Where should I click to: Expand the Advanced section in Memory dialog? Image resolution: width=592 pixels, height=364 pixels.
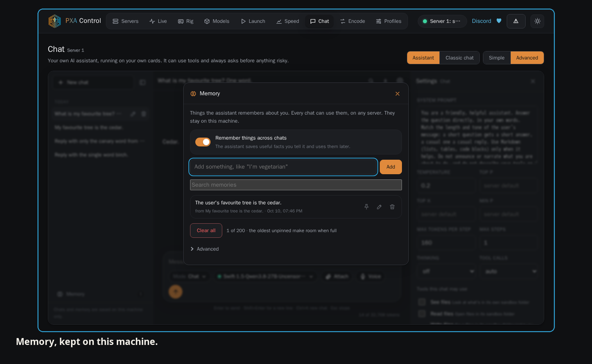(x=205, y=249)
